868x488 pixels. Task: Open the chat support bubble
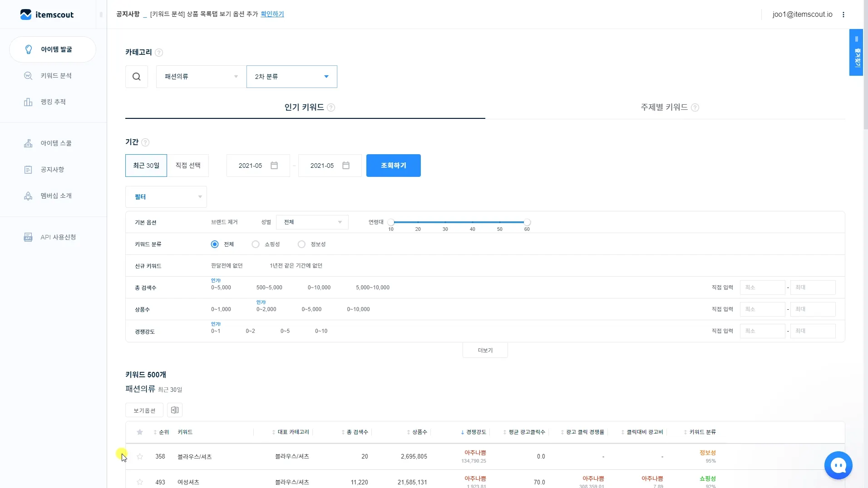point(838,465)
